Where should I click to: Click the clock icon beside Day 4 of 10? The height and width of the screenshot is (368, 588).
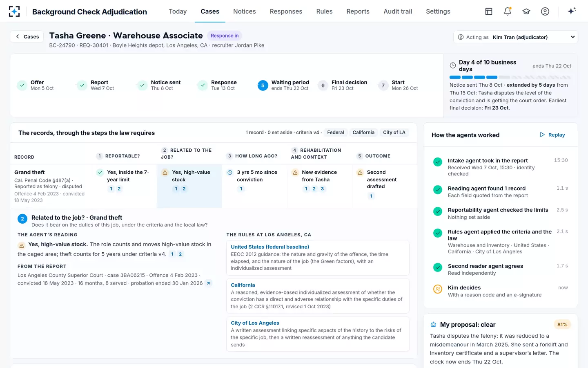[453, 65]
